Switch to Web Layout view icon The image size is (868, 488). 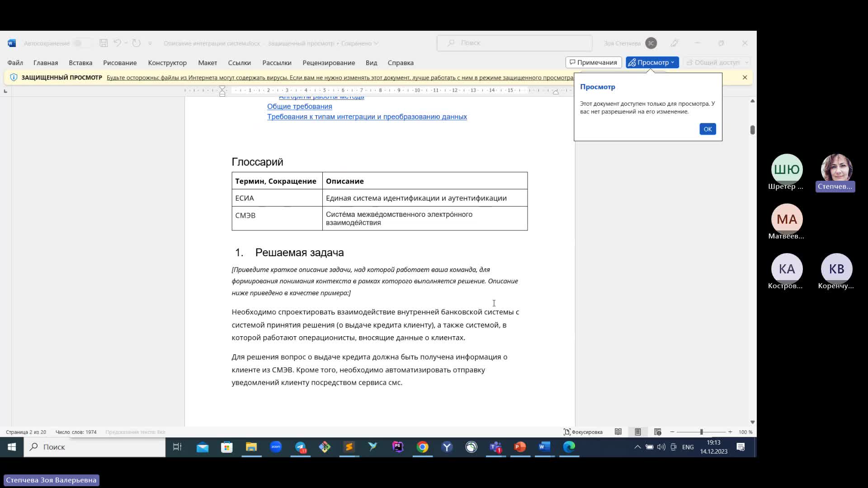(x=657, y=432)
